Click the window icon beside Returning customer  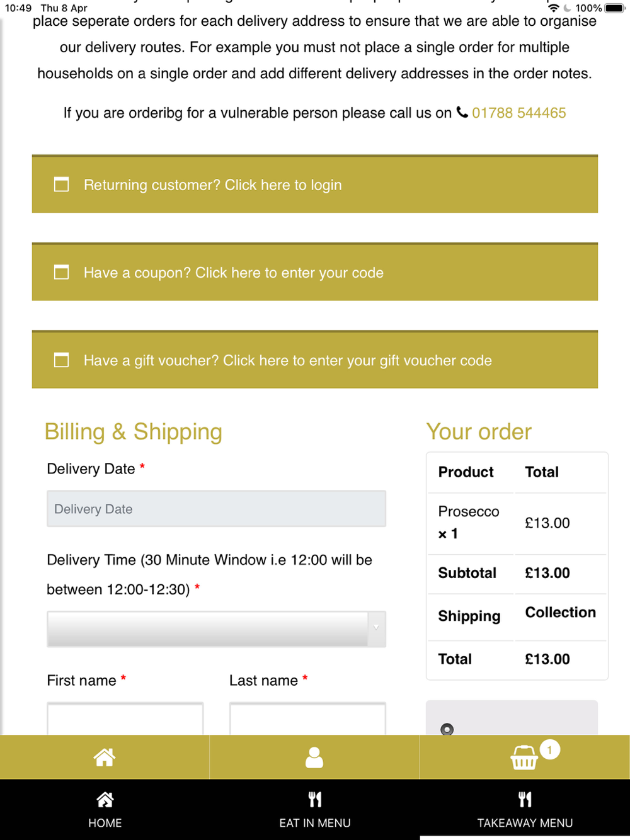pyautogui.click(x=61, y=184)
